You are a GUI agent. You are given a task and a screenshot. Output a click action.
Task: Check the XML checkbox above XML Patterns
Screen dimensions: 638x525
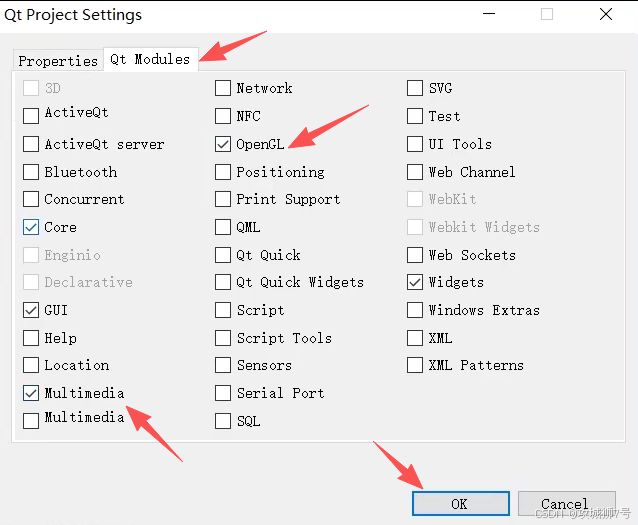[415, 338]
